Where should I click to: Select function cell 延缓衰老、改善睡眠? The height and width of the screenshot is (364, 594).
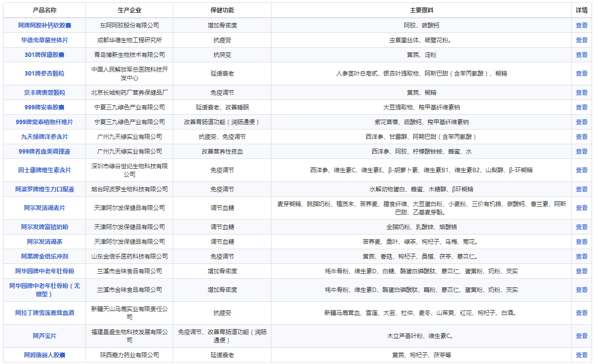click(x=222, y=107)
